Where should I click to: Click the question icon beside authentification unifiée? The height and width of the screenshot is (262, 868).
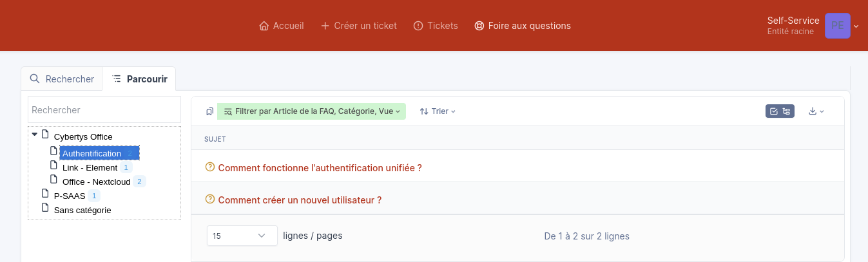(209, 167)
